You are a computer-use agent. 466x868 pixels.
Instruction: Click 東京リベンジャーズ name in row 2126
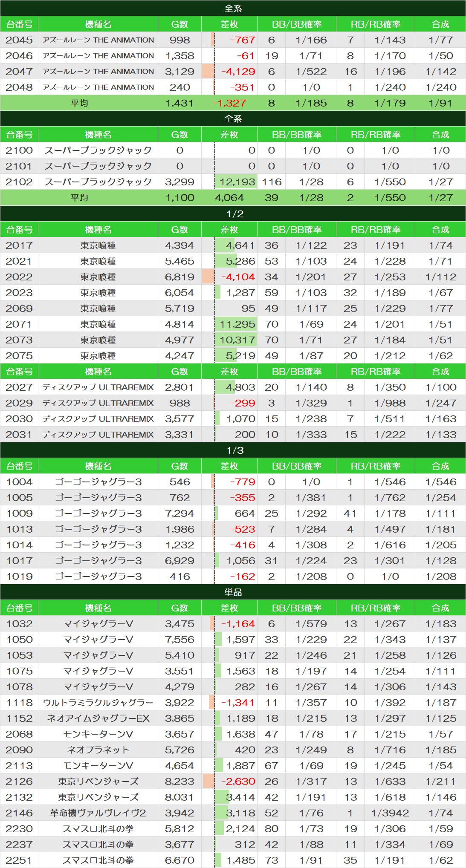tap(98, 781)
